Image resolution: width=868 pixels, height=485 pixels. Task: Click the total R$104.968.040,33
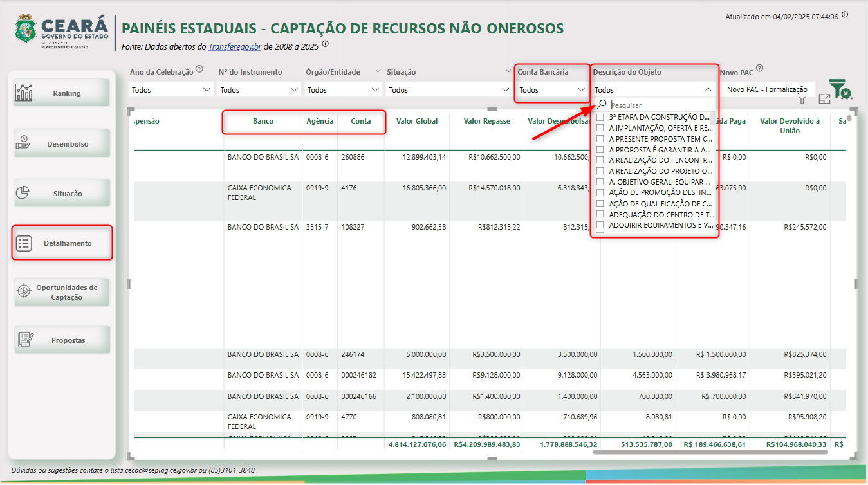[796, 444]
